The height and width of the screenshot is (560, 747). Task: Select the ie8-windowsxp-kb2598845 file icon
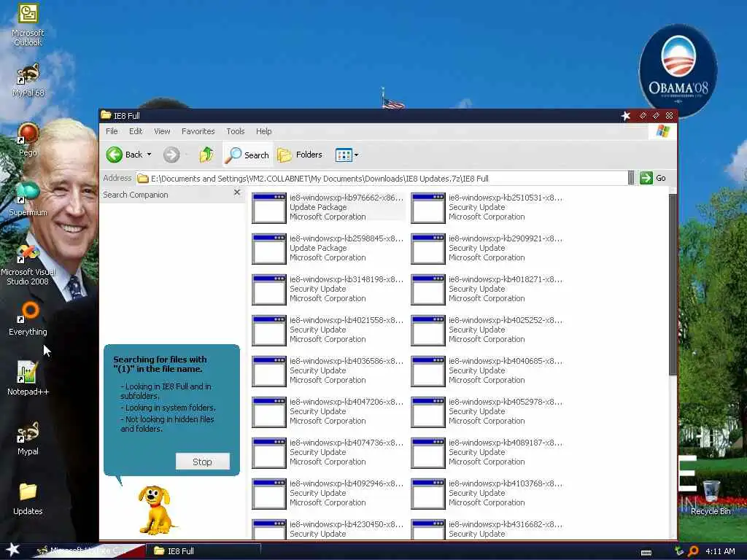[269, 249]
